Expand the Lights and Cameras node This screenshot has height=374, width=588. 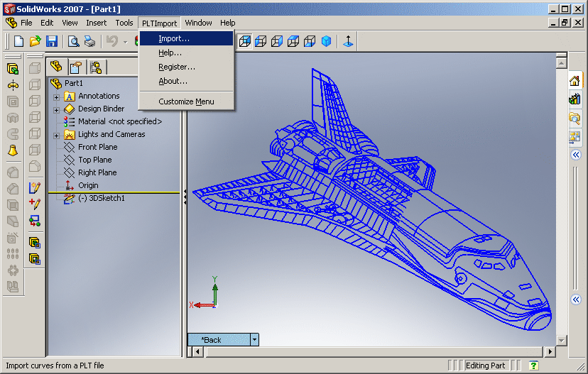56,135
